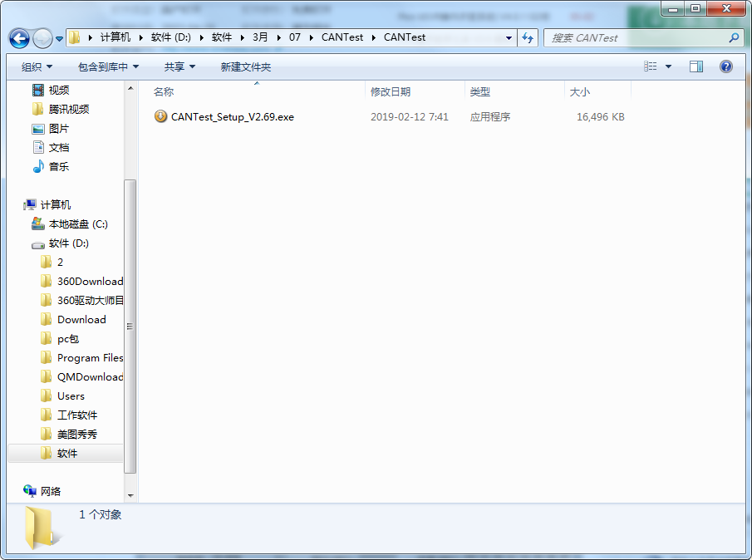The image size is (752, 560).
Task: Click the refresh button beside address bar
Action: [528, 38]
